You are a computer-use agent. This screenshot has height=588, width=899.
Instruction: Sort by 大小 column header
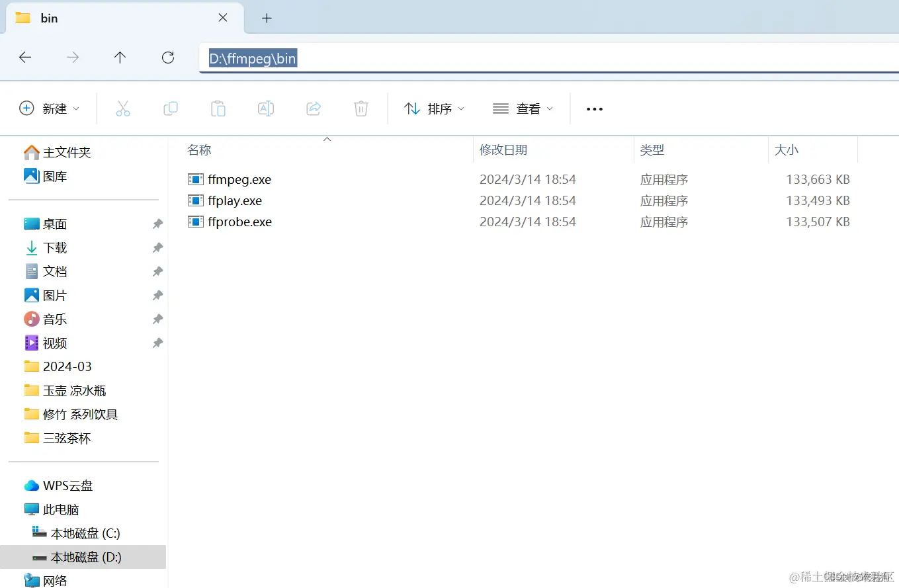coord(787,150)
